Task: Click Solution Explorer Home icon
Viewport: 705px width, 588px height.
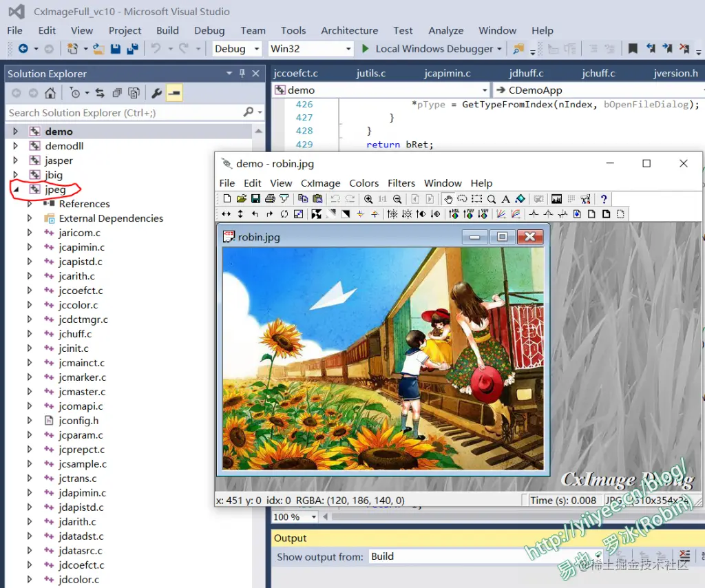Action: point(50,93)
